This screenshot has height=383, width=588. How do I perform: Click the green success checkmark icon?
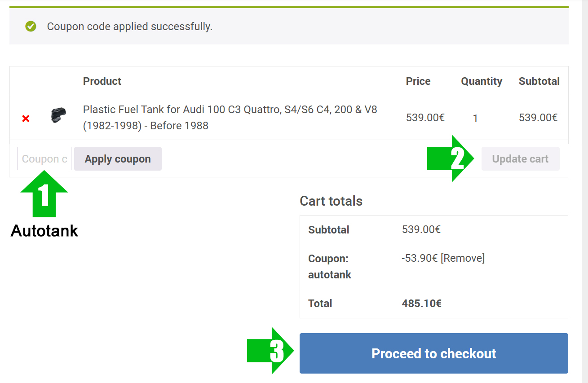31,26
